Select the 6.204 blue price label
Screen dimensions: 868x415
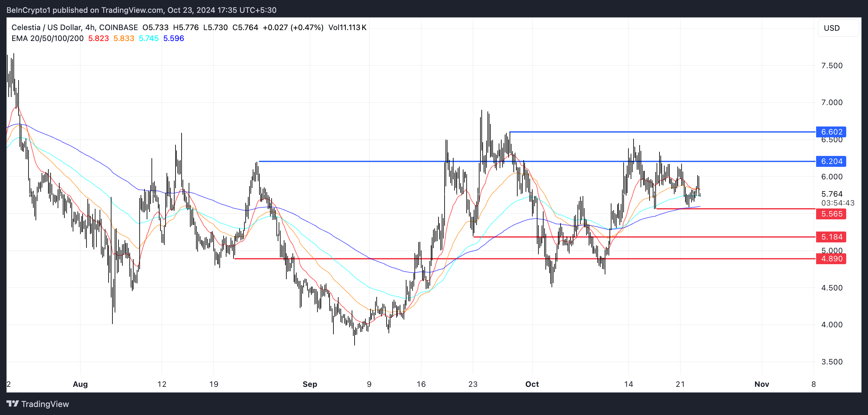coord(831,161)
